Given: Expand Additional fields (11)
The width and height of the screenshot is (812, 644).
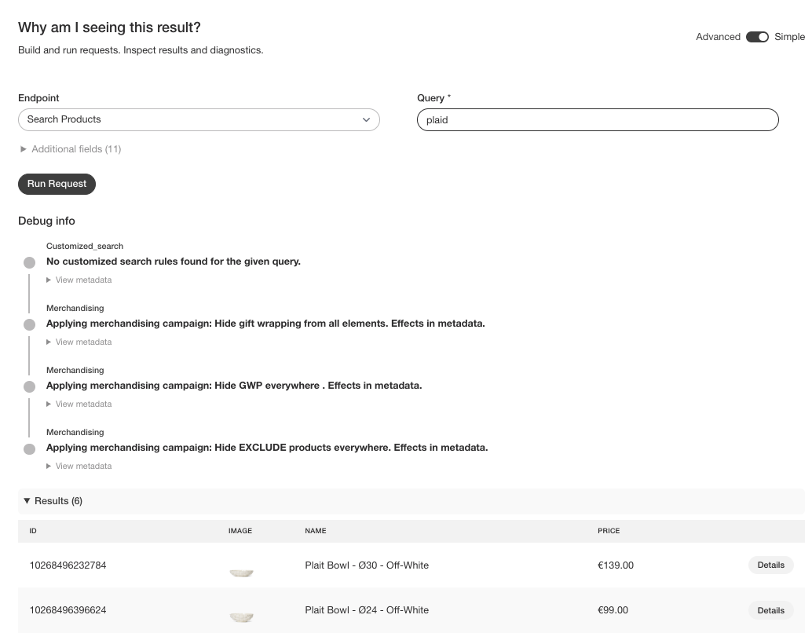Looking at the screenshot, I should 70,148.
